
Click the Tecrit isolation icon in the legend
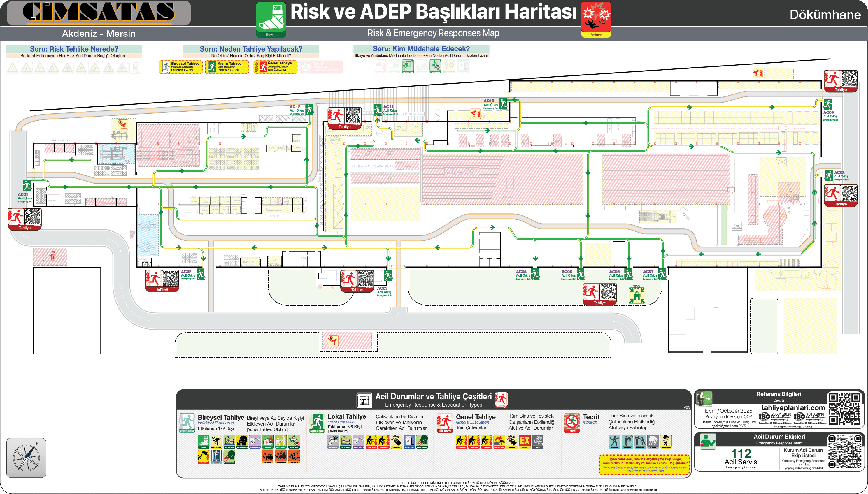572,422
